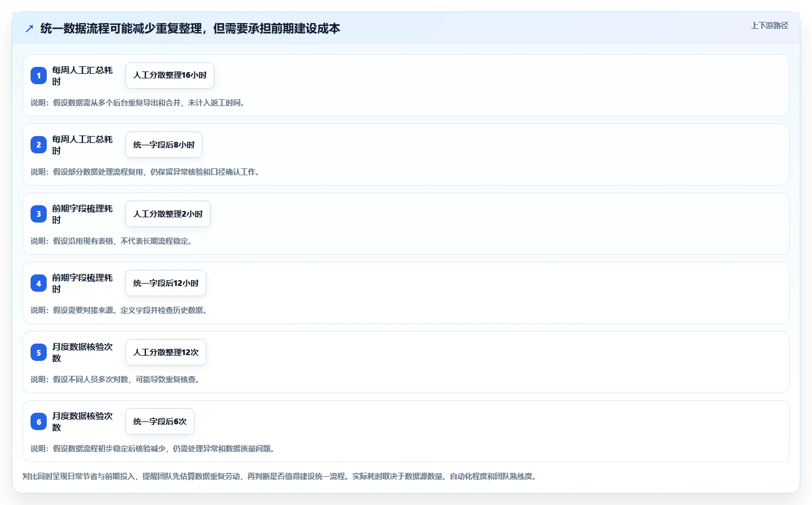Click the number 6 badge
This screenshot has height=505, width=812.
(39, 421)
